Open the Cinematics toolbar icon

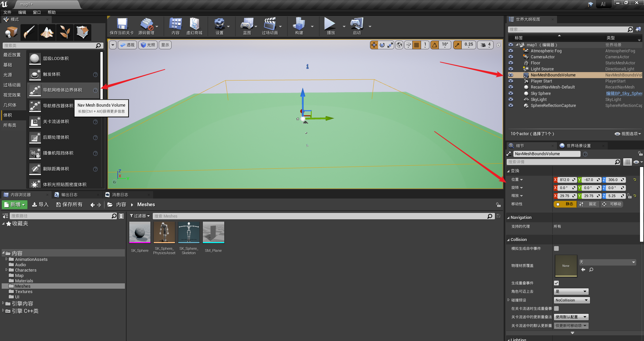coord(270,26)
